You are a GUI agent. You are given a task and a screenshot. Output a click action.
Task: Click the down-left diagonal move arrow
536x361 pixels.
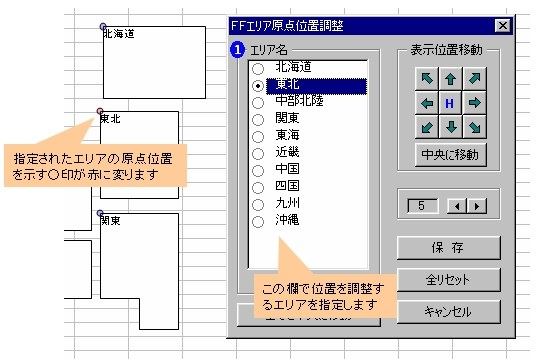click(x=427, y=127)
